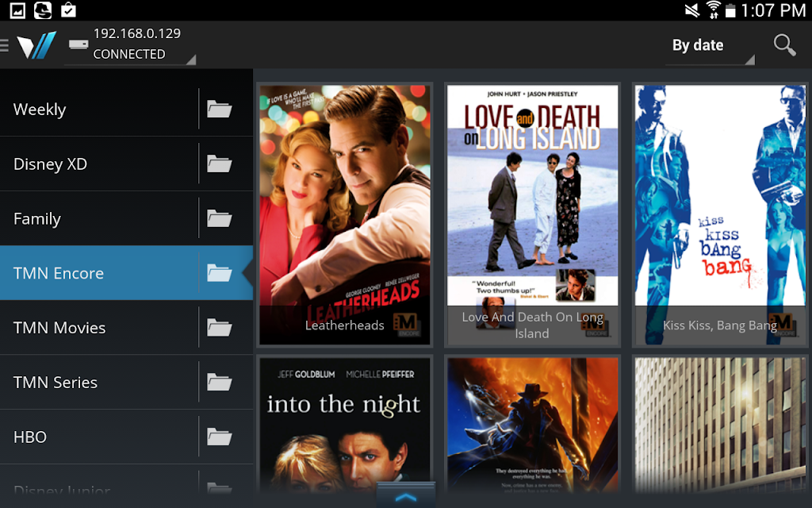Click the 1:07 PM clock
This screenshot has height=508, width=812.
click(772, 10)
